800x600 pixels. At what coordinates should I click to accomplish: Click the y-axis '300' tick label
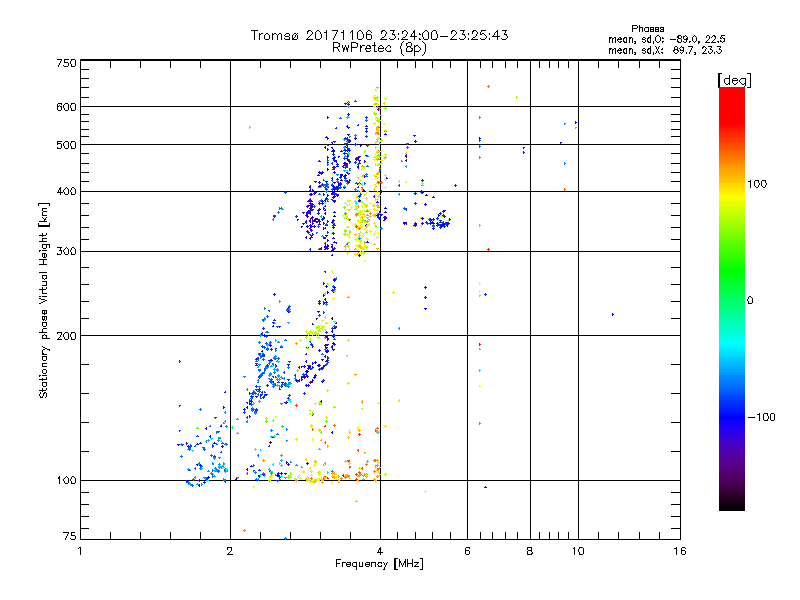click(x=66, y=252)
